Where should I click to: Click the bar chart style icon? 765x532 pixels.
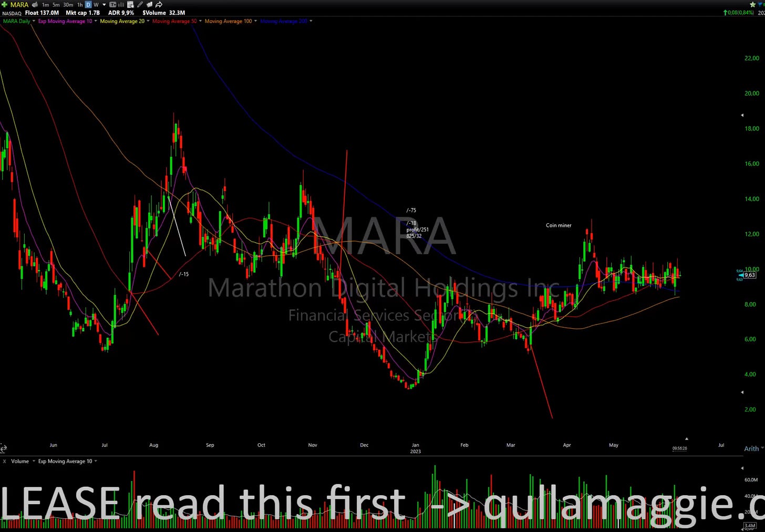(121, 5)
